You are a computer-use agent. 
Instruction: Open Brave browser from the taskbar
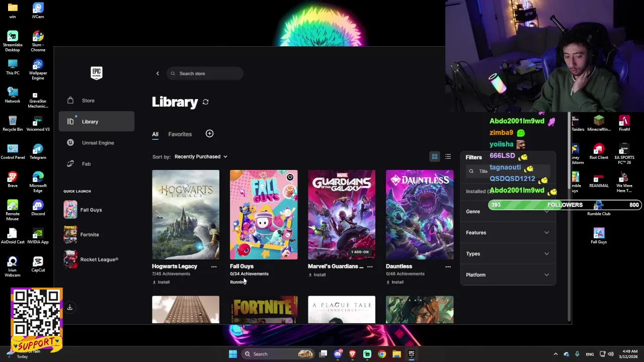(352, 354)
